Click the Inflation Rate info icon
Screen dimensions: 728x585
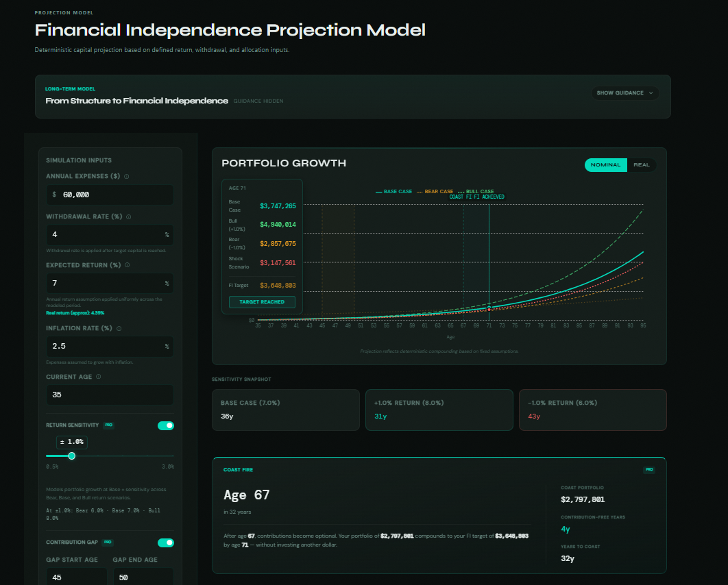click(119, 328)
